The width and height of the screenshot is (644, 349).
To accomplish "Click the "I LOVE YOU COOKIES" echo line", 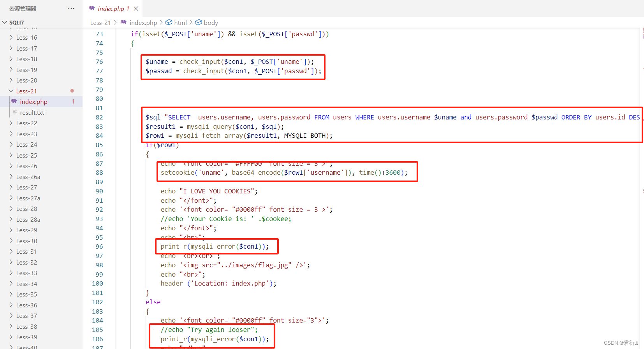I will [x=209, y=191].
